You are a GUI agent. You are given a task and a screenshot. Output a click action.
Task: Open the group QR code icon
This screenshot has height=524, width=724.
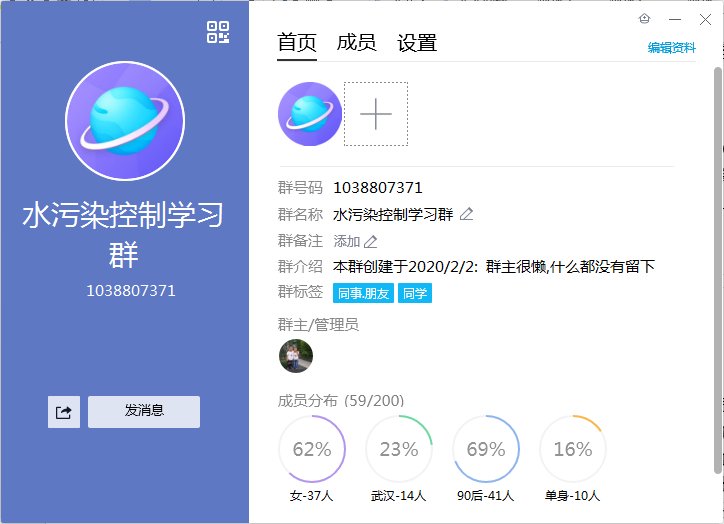coord(218,32)
